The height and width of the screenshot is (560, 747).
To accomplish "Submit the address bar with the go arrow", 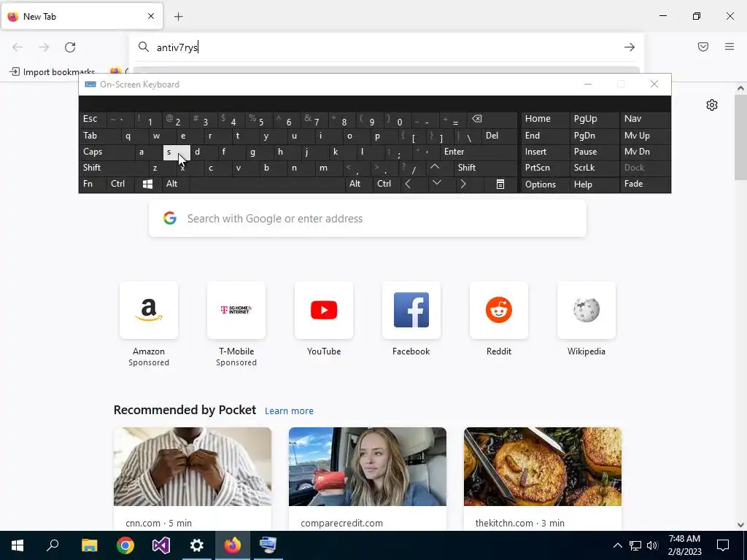I will tap(630, 47).
